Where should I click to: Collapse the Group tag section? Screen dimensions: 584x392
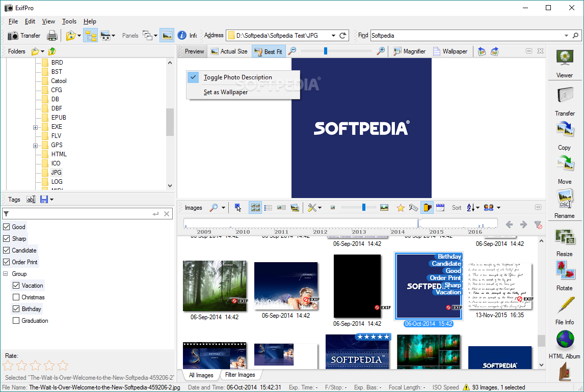tap(6, 274)
